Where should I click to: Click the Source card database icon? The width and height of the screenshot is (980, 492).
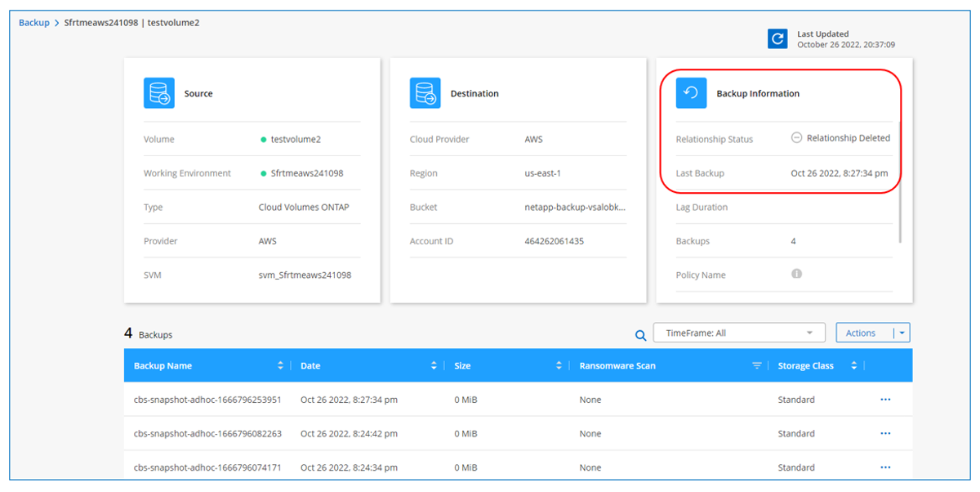coord(159,93)
